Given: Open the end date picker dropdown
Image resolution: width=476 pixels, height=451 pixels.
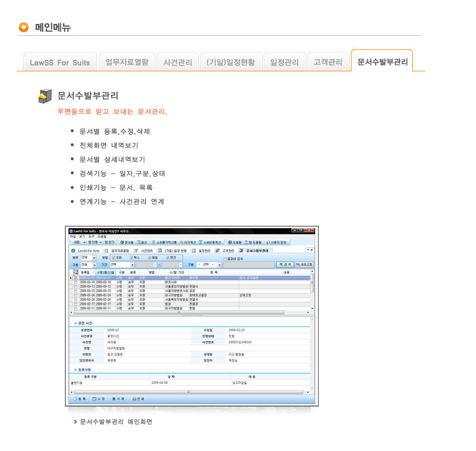Looking at the screenshot, I should tap(181, 265).
